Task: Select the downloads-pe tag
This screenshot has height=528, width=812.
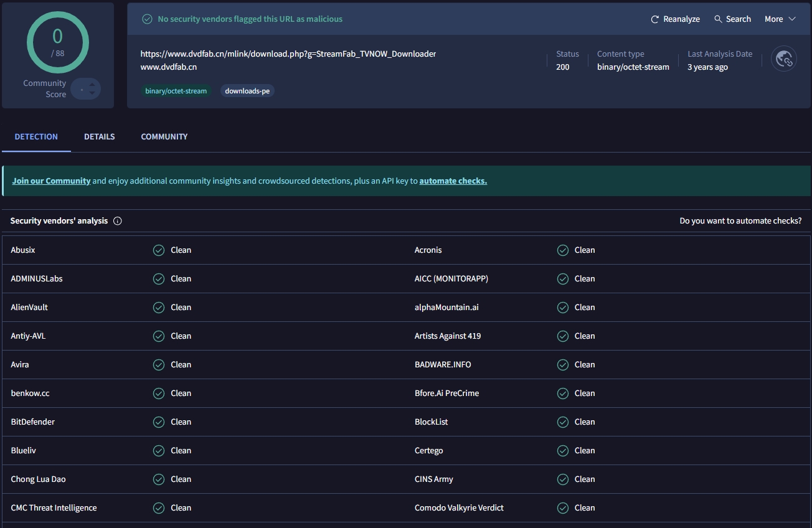Action: click(247, 90)
